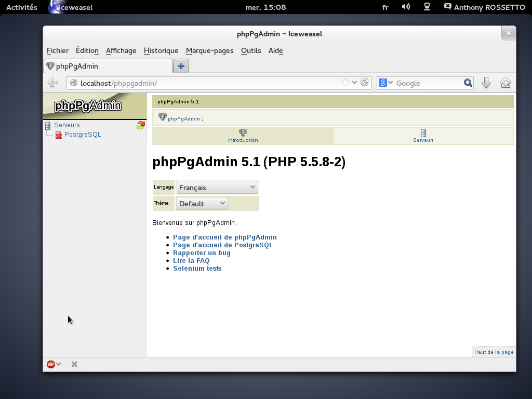This screenshot has height=399, width=532.
Task: Click the browser back arrow button
Action: 53,83
